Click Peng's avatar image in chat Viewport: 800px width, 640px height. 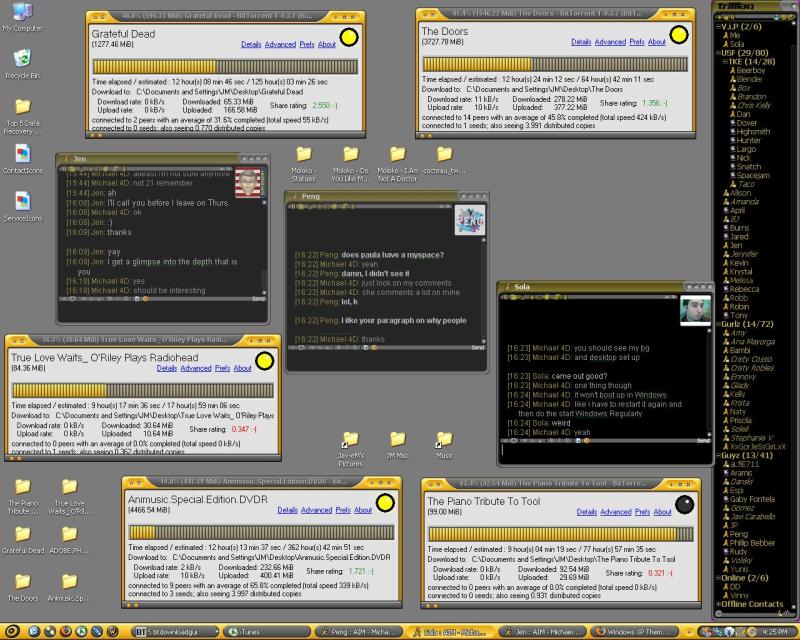point(470,220)
